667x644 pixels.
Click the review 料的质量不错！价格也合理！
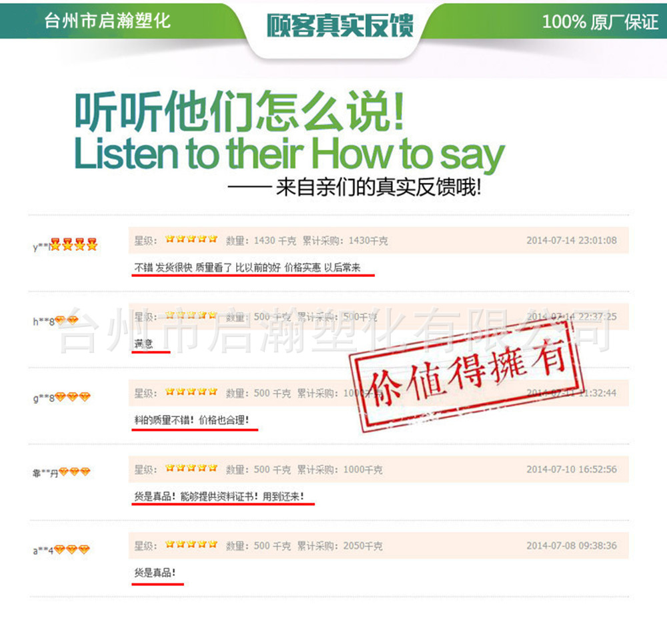pyautogui.click(x=192, y=420)
